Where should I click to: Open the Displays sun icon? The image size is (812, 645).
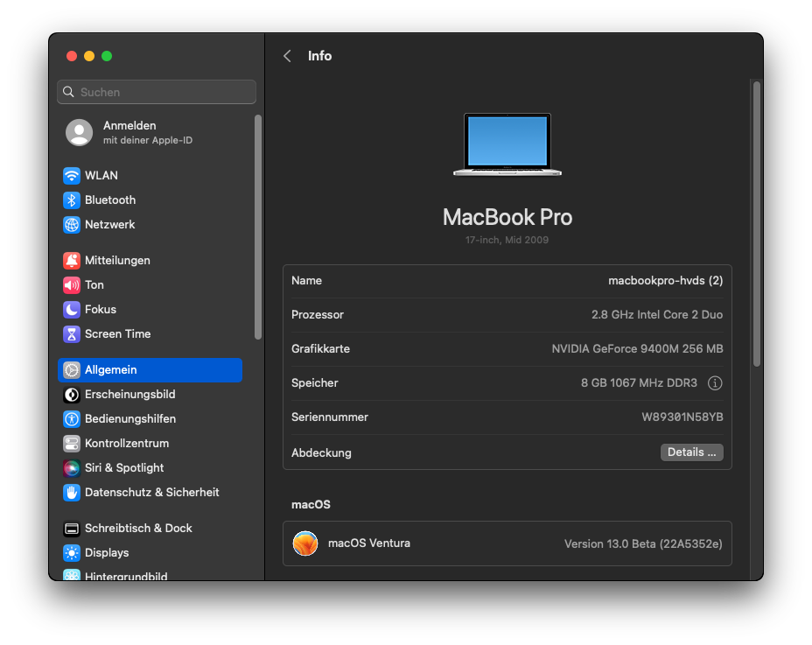click(x=72, y=553)
